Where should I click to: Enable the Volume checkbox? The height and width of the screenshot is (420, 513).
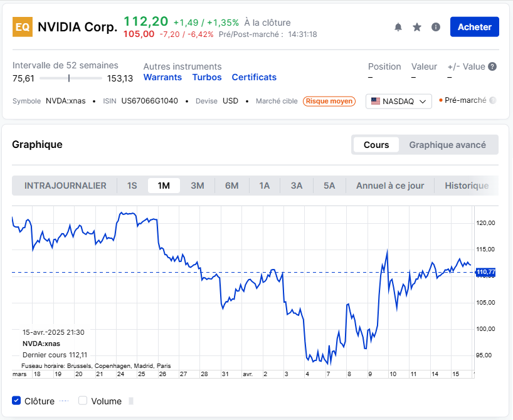pyautogui.click(x=83, y=401)
